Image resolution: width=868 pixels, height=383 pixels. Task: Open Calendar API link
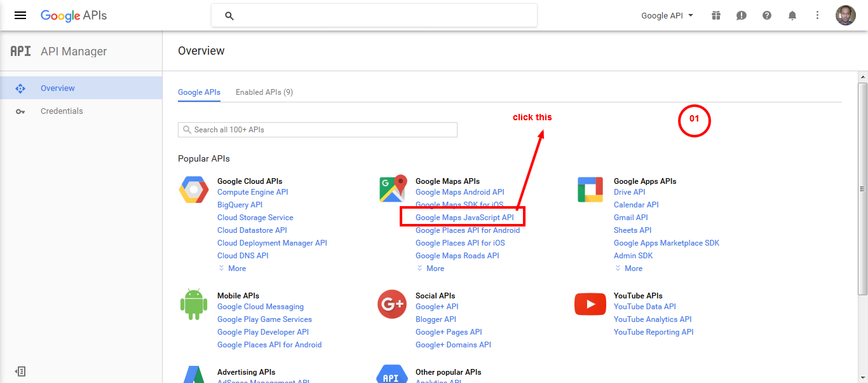click(x=636, y=205)
